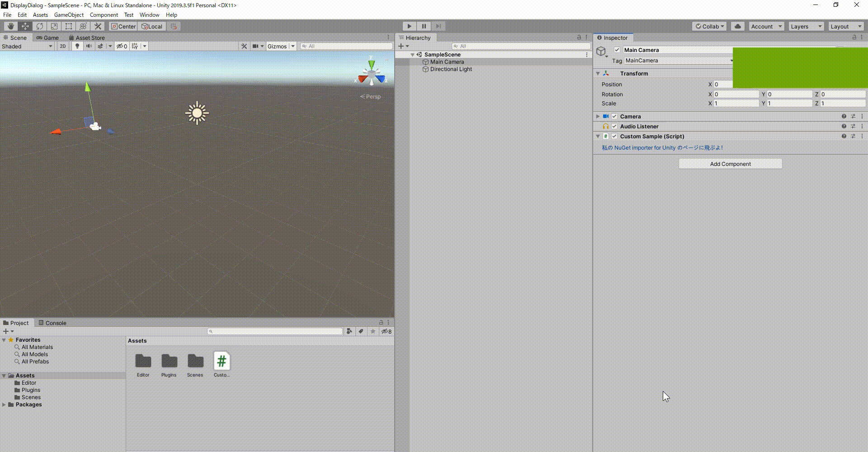Select the Rotate tool

pos(39,26)
